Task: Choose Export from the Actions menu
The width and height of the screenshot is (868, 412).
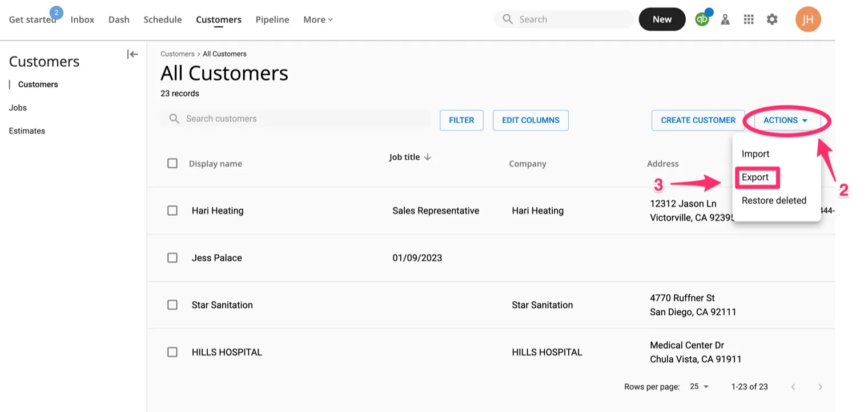Action: [x=755, y=177]
